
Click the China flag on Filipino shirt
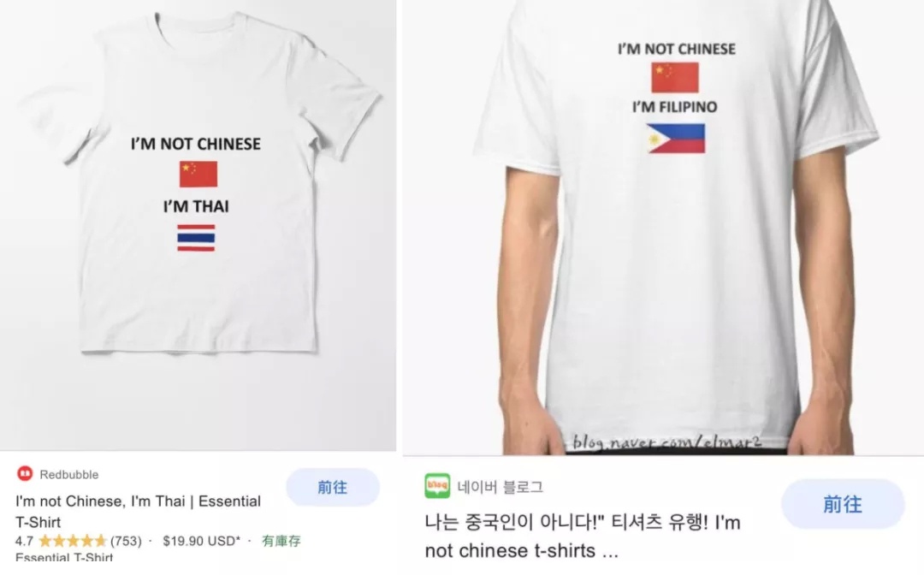pyautogui.click(x=675, y=77)
